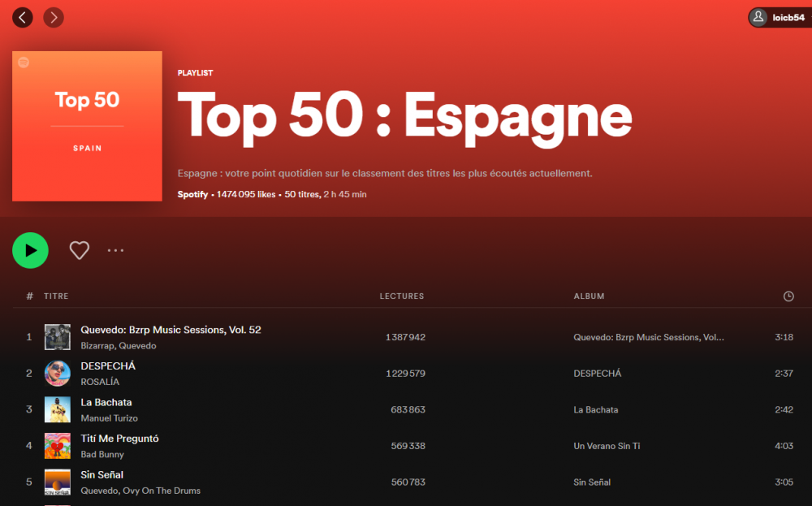Play the Top 50 Espagne playlist
This screenshot has width=812, height=506.
coord(30,250)
